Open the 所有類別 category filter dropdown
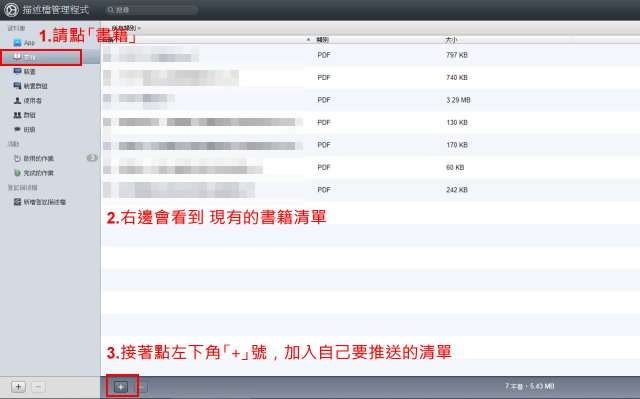The width and height of the screenshot is (640, 399). pos(126,28)
